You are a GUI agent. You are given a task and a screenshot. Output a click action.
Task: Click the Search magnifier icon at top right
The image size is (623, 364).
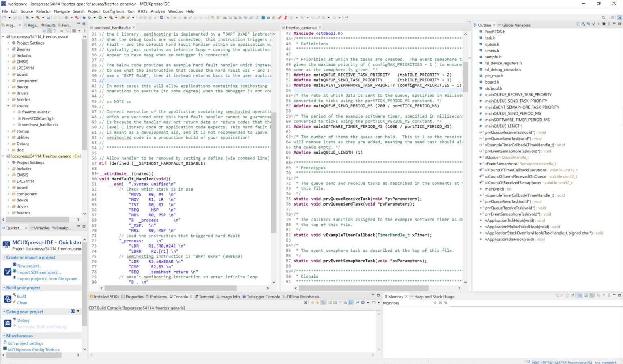click(x=604, y=18)
